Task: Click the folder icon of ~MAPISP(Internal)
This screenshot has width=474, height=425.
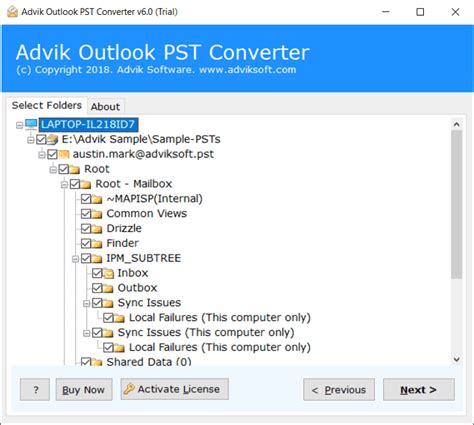Action: (x=97, y=199)
